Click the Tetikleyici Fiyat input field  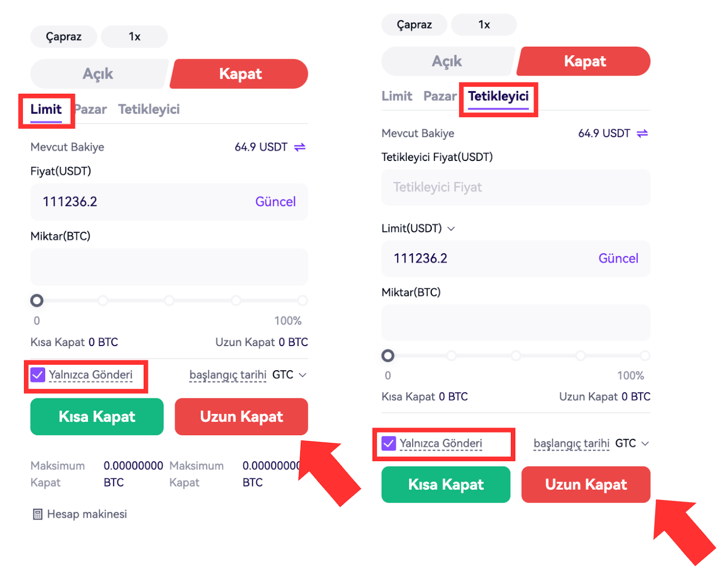click(516, 187)
